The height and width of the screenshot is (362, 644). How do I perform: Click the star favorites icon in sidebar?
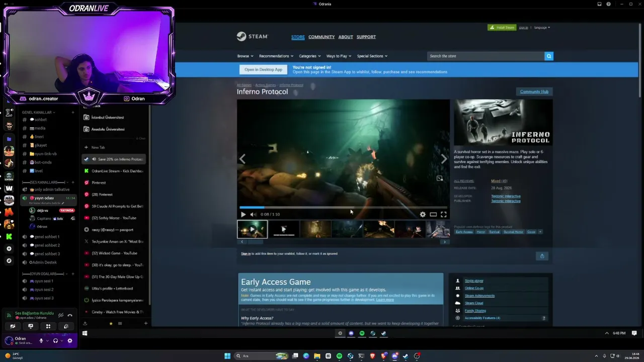[111, 323]
